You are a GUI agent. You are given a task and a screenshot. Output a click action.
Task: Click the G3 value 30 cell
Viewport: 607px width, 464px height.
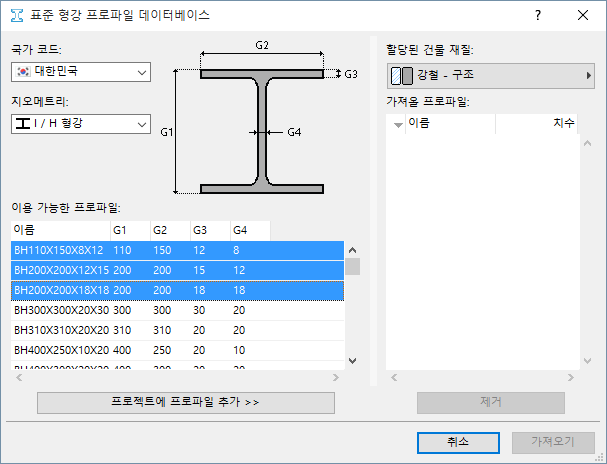coord(199,310)
